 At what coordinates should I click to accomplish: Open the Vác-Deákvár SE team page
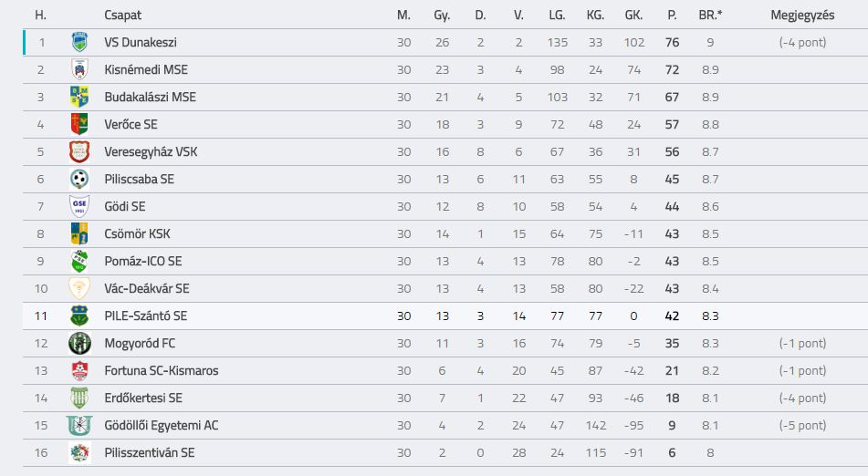coord(147,288)
